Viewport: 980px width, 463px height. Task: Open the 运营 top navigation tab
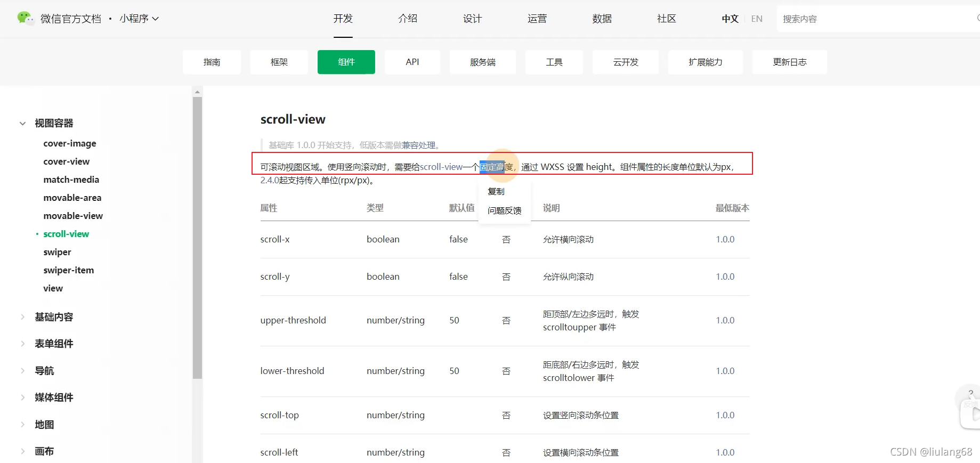[537, 19]
